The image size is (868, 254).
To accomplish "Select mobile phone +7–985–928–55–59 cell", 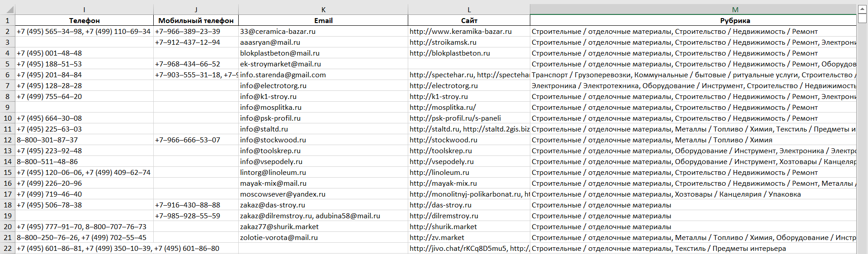I will [196, 216].
